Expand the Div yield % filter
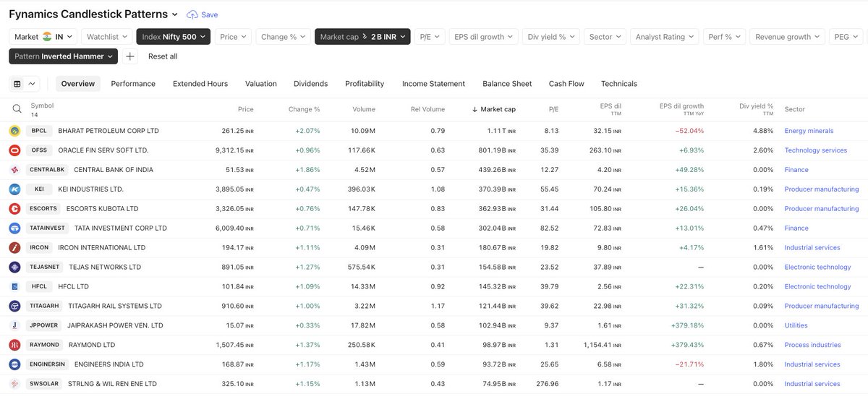 [x=551, y=37]
